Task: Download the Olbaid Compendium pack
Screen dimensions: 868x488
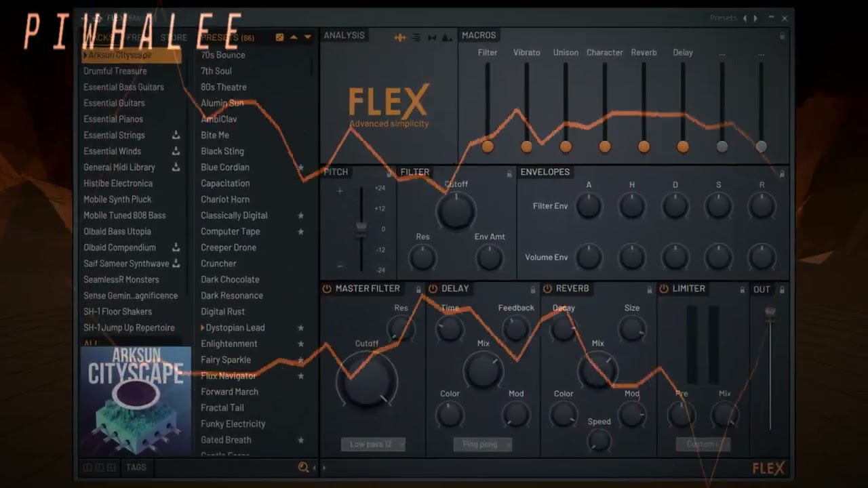Action: point(176,247)
